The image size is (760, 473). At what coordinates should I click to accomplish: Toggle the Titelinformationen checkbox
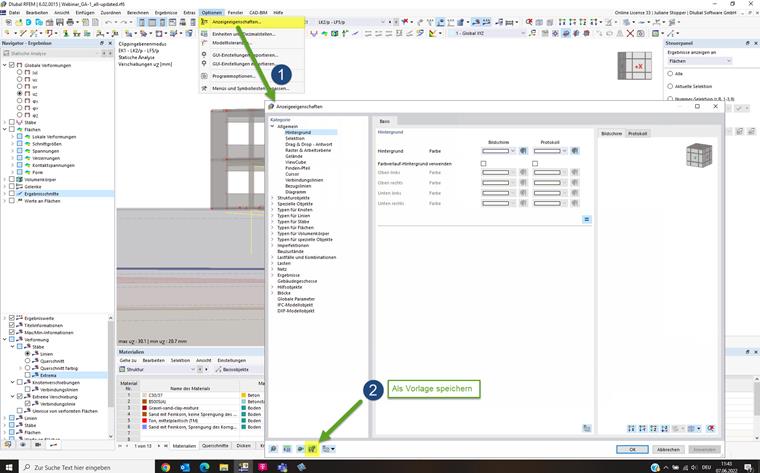tap(12, 325)
